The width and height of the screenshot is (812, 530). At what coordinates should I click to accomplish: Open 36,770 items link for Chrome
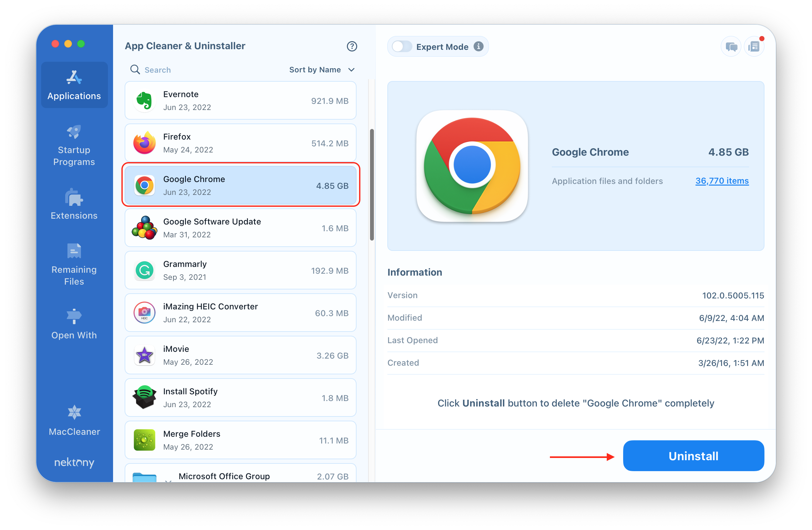723,181
